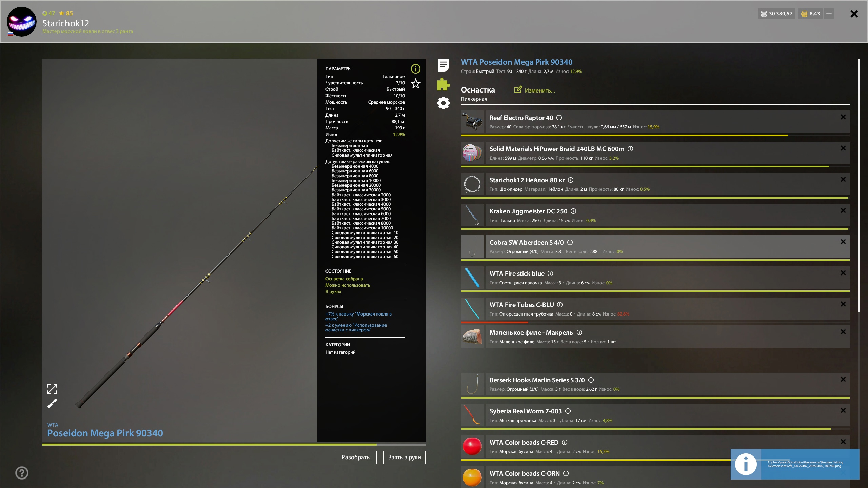Open the Нейлон leader coil thumbnail
868x488 pixels.
pyautogui.click(x=472, y=184)
